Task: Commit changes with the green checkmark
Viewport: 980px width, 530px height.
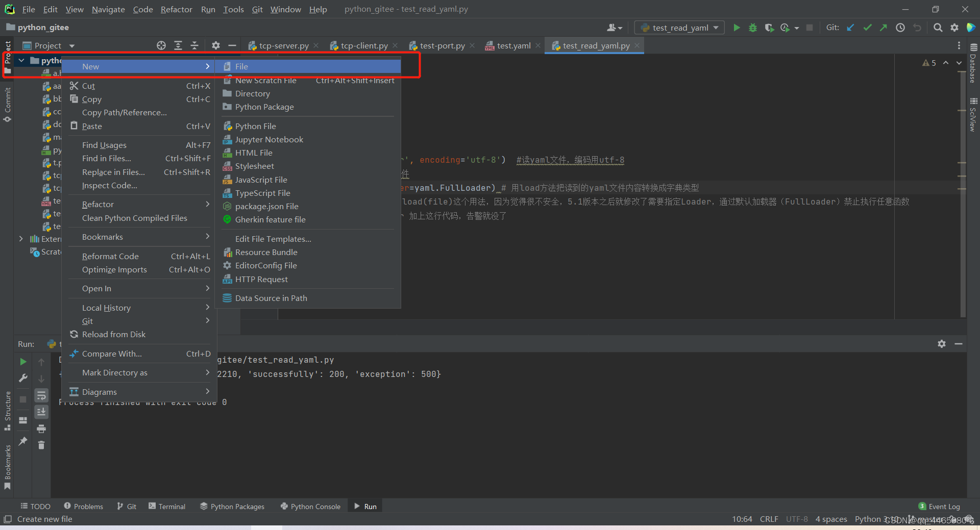Action: tap(867, 28)
